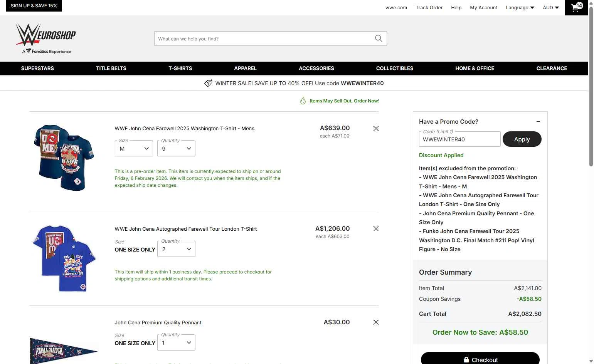Open the Home & Office menu
Image resolution: width=594 pixels, height=364 pixels.
coord(475,68)
